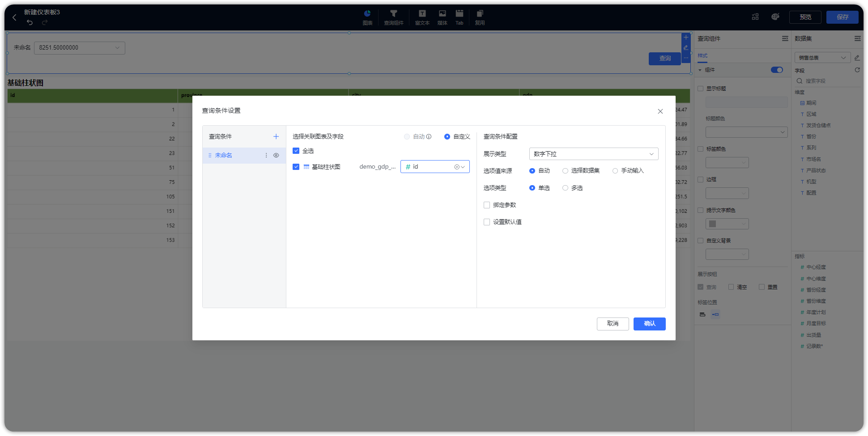Uncheck the 全选 checkbox
868x436 pixels.
pyautogui.click(x=296, y=151)
